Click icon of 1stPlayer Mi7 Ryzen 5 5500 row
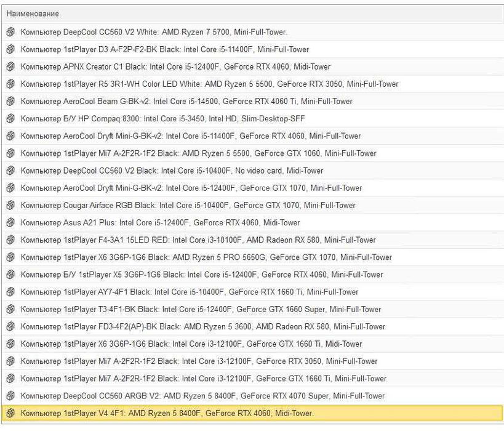Image resolution: width=504 pixels, height=431 pixels. tap(10, 153)
